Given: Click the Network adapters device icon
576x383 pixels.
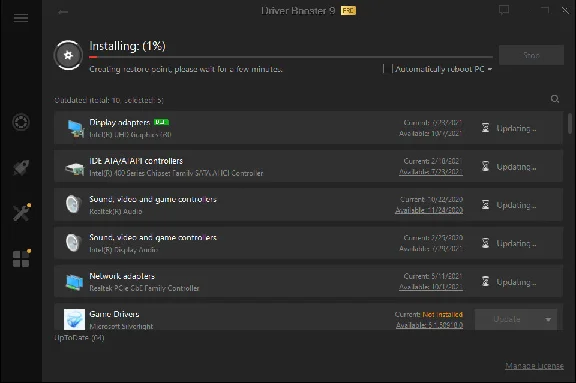Looking at the screenshot, I should (75, 282).
